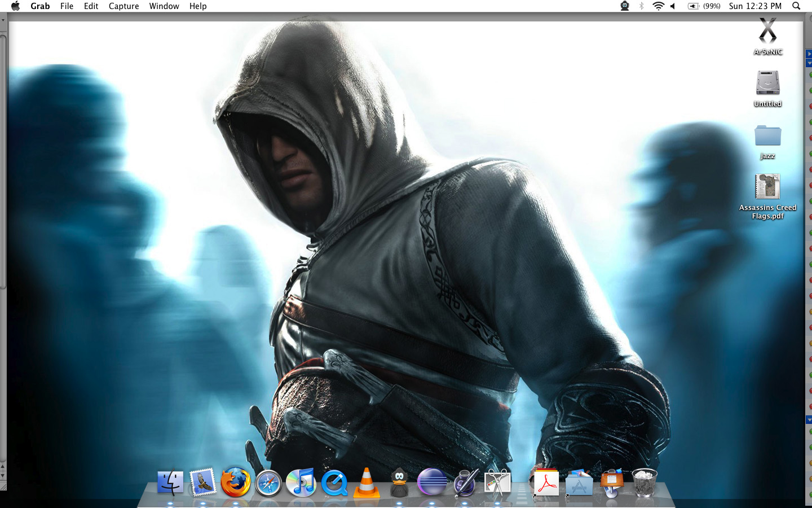This screenshot has height=508, width=812.
Task: Open the Window menu
Action: pos(164,6)
